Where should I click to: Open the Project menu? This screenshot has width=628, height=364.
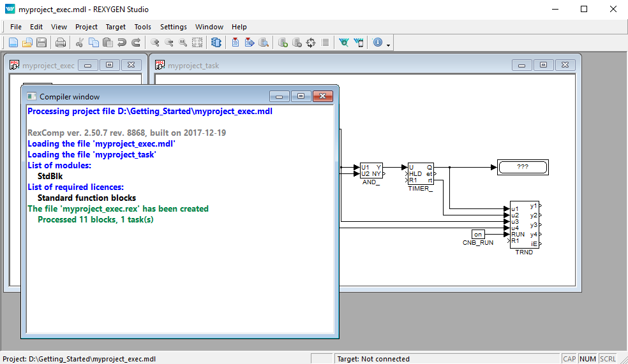86,27
